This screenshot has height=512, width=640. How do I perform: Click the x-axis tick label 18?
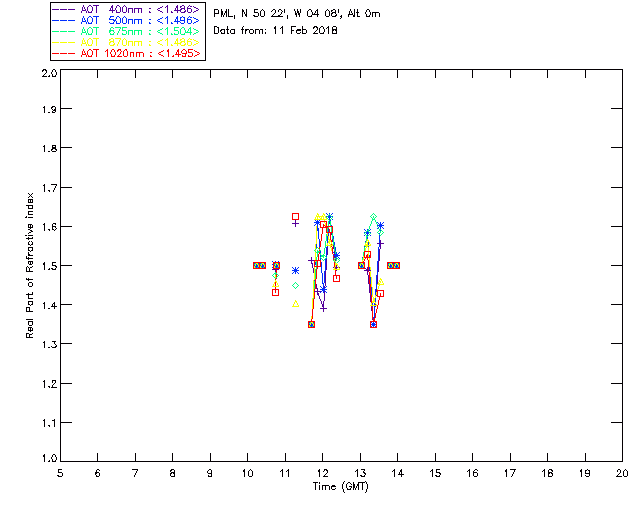(547, 473)
